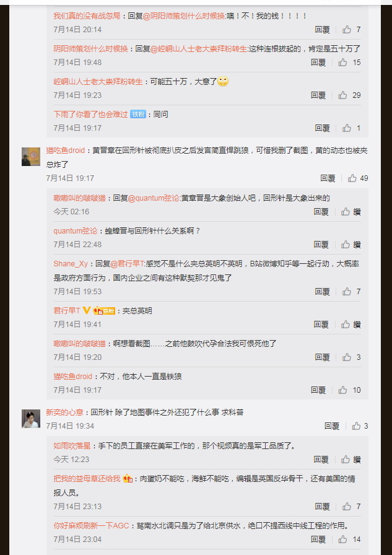This screenshot has width=392, height=555.
Task: Like the reply with 10 likes at 19:17
Action: [x=342, y=390]
